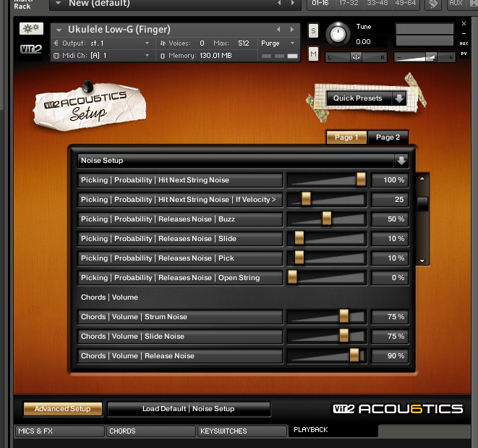Click the Output routing icon
The height and width of the screenshot is (448, 478).
pyautogui.click(x=56, y=43)
